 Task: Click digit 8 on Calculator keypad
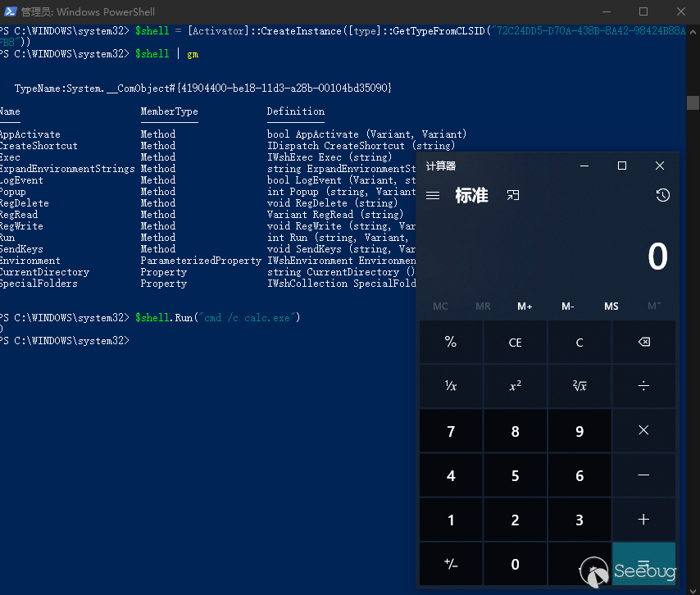[x=516, y=431]
